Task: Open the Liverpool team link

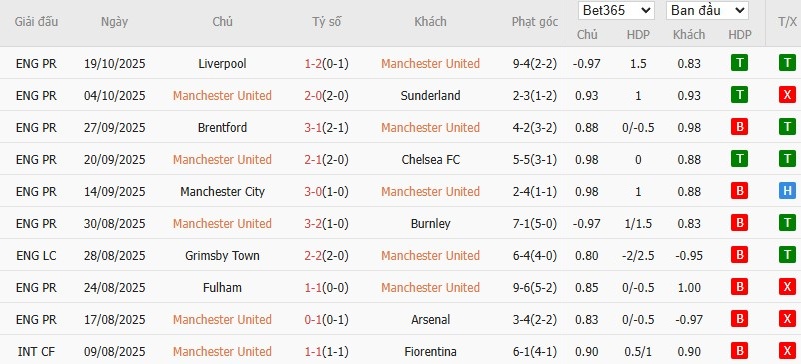Action: tap(222, 64)
